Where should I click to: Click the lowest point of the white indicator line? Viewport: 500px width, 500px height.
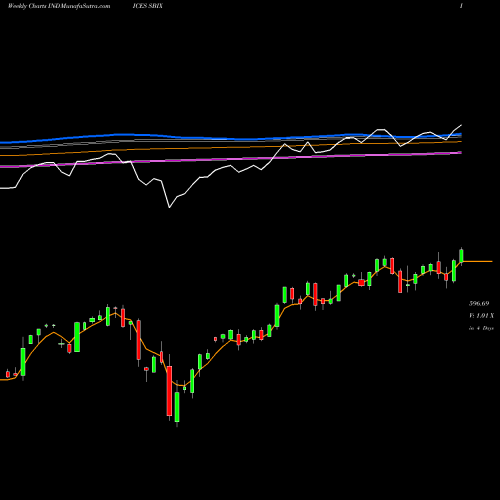coord(169,207)
